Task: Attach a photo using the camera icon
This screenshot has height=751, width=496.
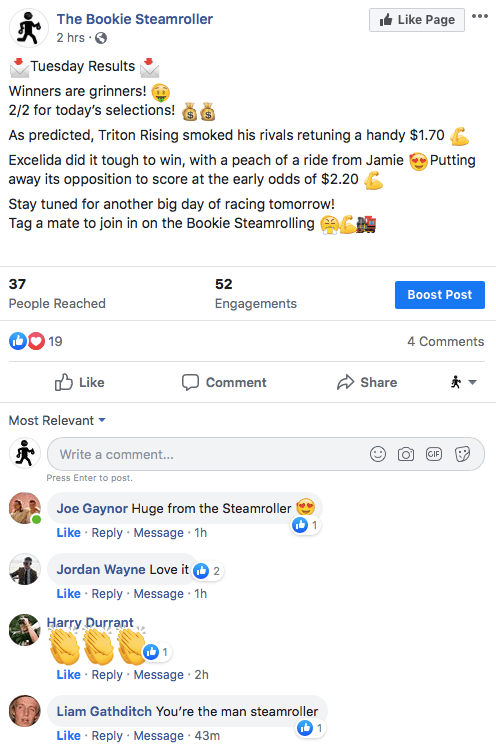Action: click(406, 454)
